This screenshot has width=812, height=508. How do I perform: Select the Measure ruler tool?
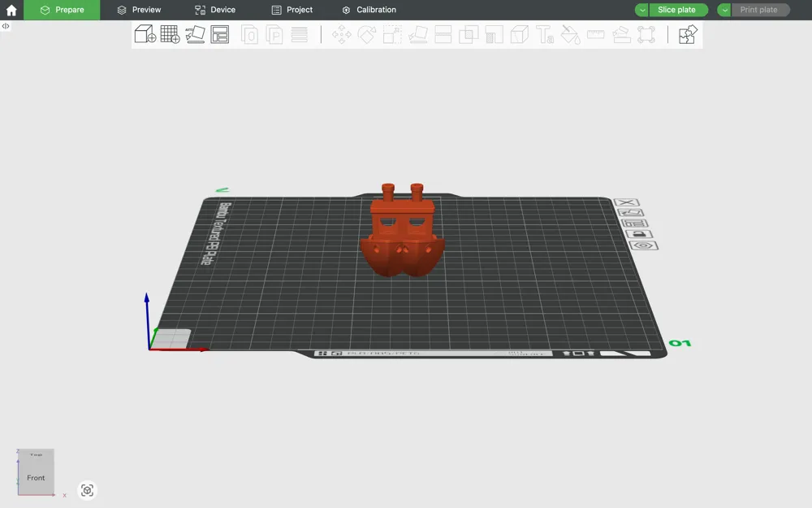point(595,35)
